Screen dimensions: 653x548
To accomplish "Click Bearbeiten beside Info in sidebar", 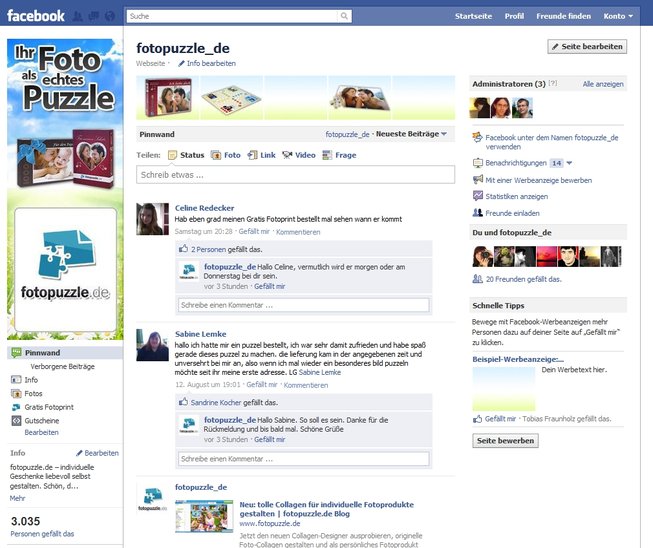I will coord(101,453).
